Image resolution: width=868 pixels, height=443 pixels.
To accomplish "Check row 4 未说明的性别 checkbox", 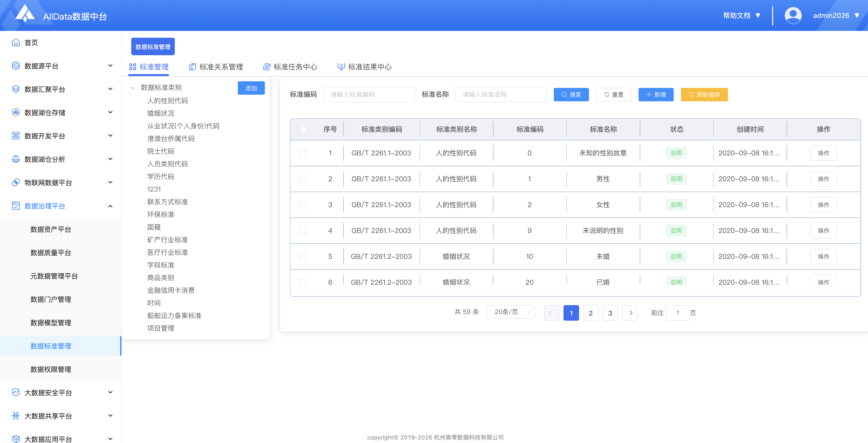I will pos(303,231).
